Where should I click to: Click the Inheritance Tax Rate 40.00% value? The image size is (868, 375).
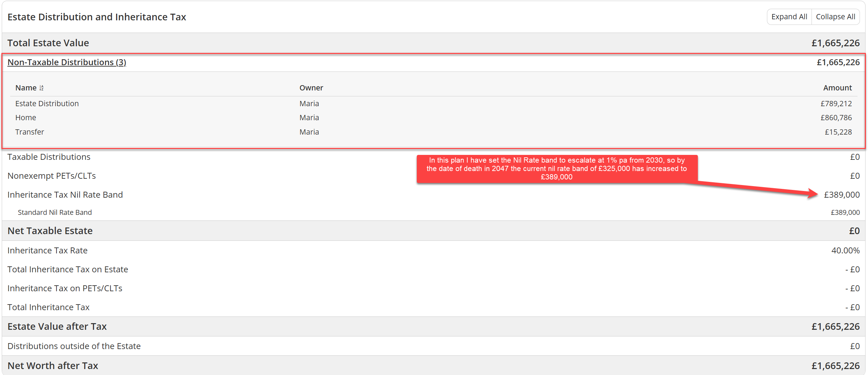845,251
